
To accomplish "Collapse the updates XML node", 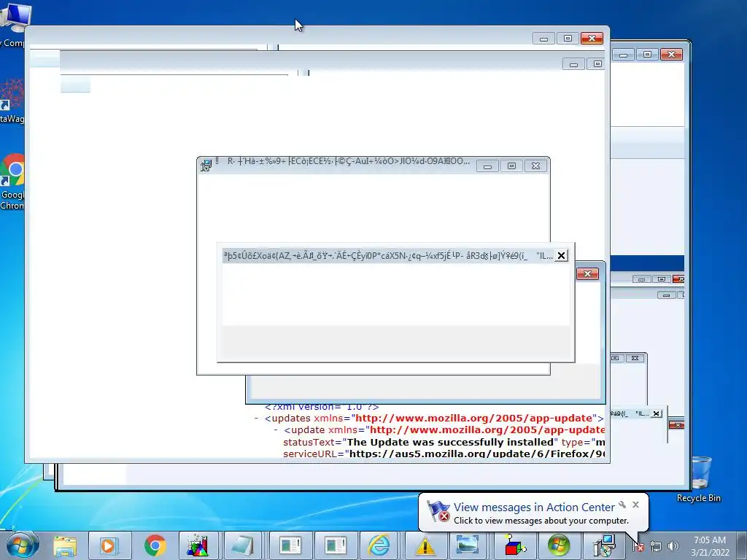I will 256,418.
